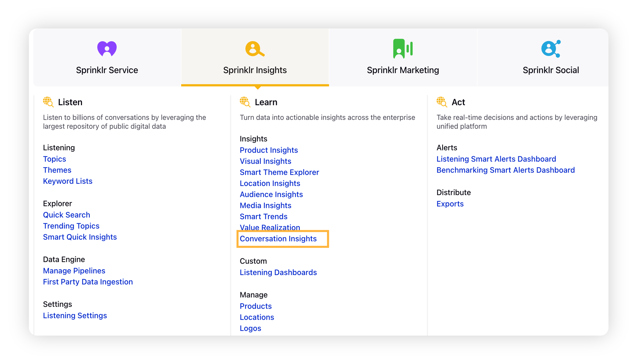Click the Settings subsection label

coord(57,304)
